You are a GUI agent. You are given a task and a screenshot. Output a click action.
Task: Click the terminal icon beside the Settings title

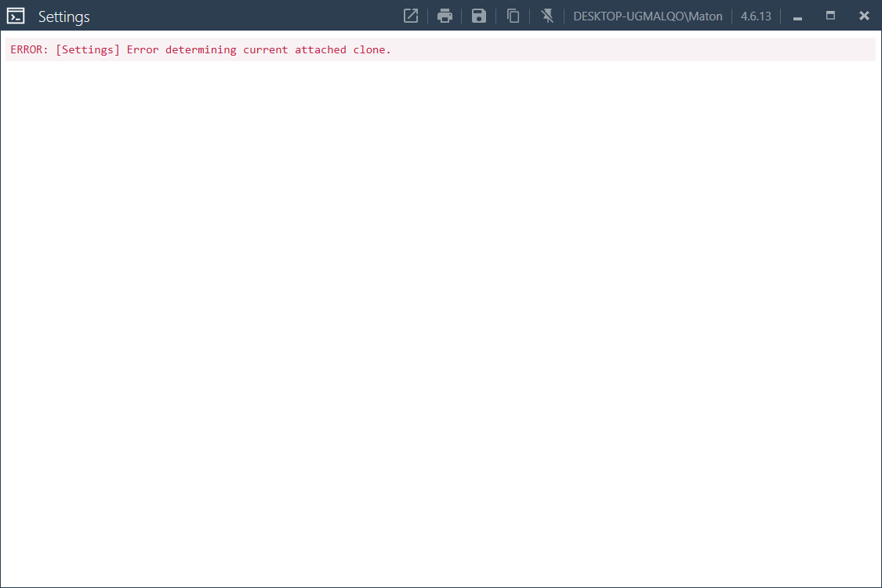(16, 15)
